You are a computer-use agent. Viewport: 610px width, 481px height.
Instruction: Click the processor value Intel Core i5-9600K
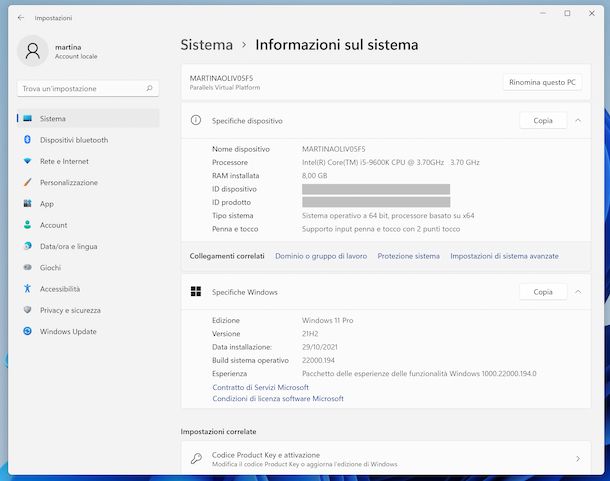[391, 162]
